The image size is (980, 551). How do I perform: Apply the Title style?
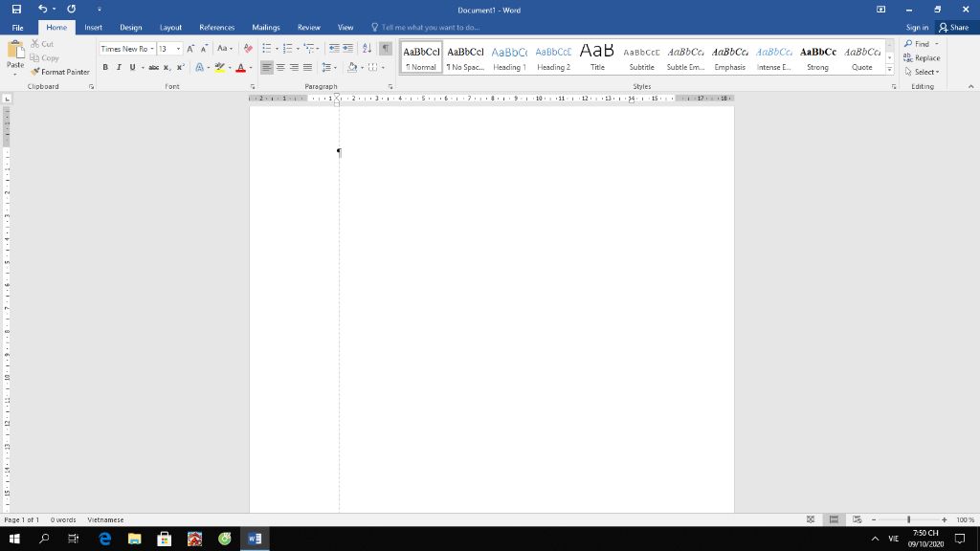point(597,57)
